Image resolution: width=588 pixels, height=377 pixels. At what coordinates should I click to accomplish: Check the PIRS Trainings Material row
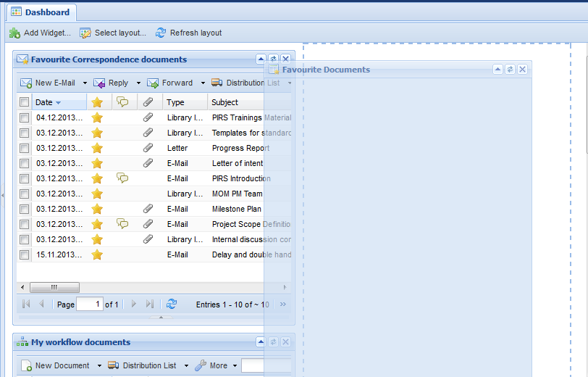pyautogui.click(x=25, y=118)
